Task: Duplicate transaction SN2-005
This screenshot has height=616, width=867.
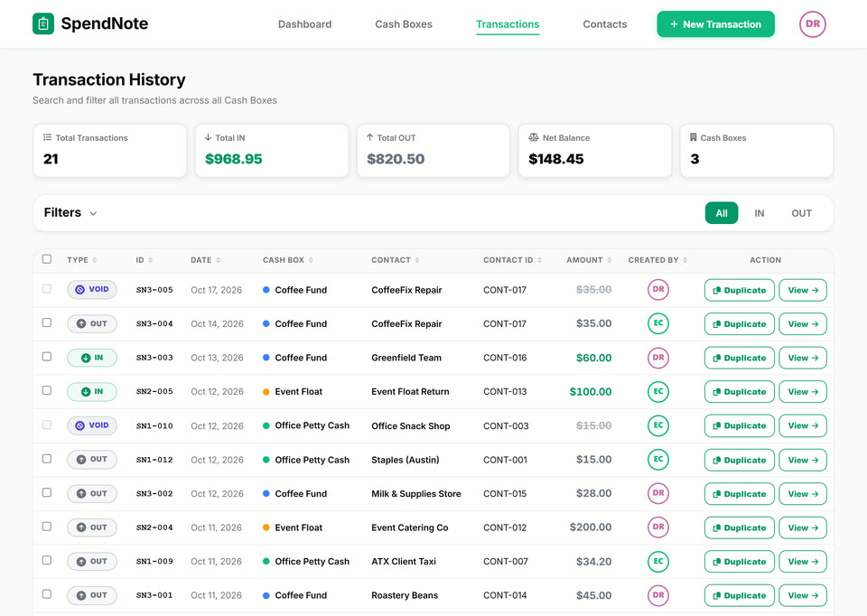Action: (x=740, y=391)
